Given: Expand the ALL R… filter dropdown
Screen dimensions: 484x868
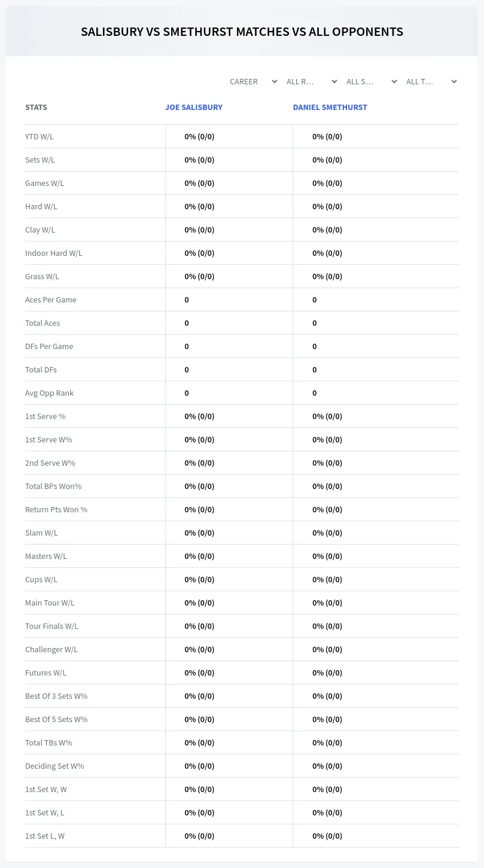Looking at the screenshot, I should [311, 82].
